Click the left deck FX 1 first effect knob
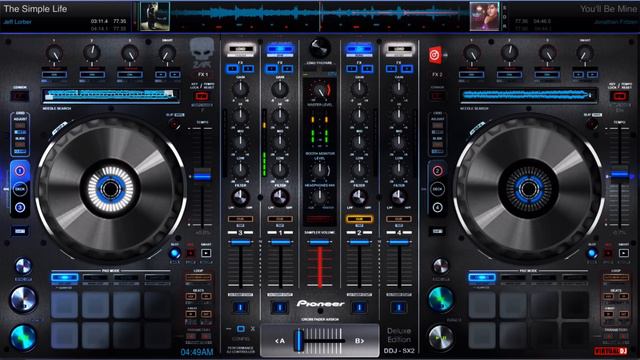640x360 pixels. click(54, 53)
